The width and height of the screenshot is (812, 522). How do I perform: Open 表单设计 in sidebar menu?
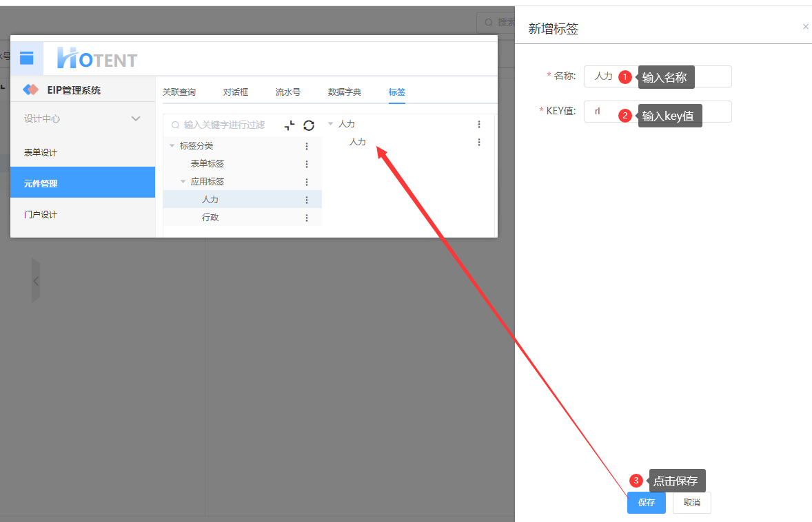point(83,153)
